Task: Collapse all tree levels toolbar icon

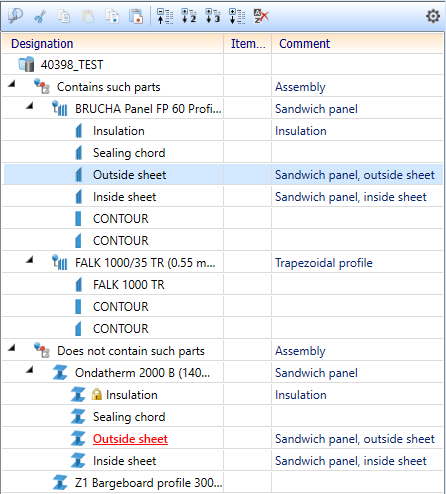Action: (165, 16)
